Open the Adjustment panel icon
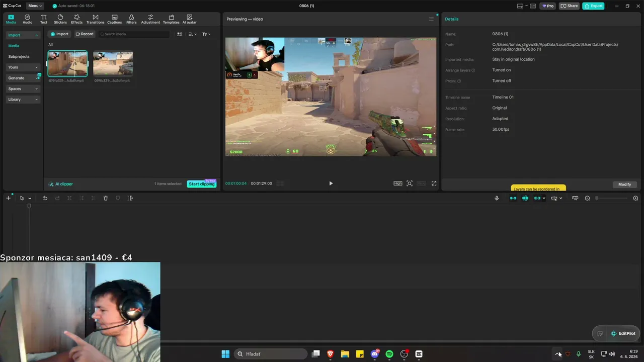 coord(150,19)
